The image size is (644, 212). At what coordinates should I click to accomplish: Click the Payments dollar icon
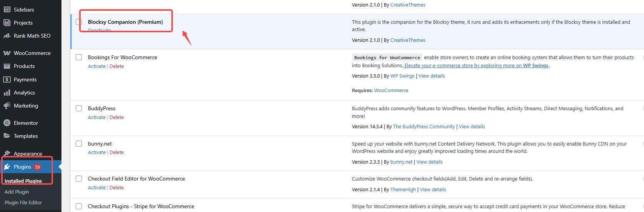click(x=7, y=79)
